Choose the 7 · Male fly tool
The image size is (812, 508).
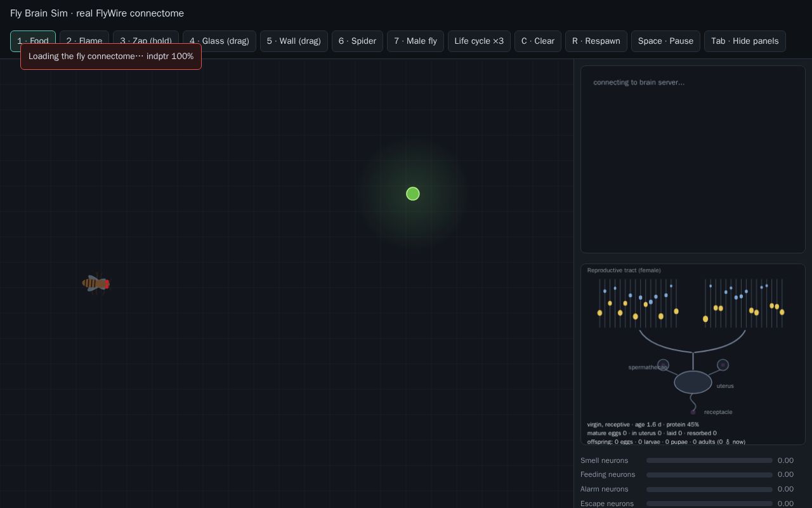point(416,41)
